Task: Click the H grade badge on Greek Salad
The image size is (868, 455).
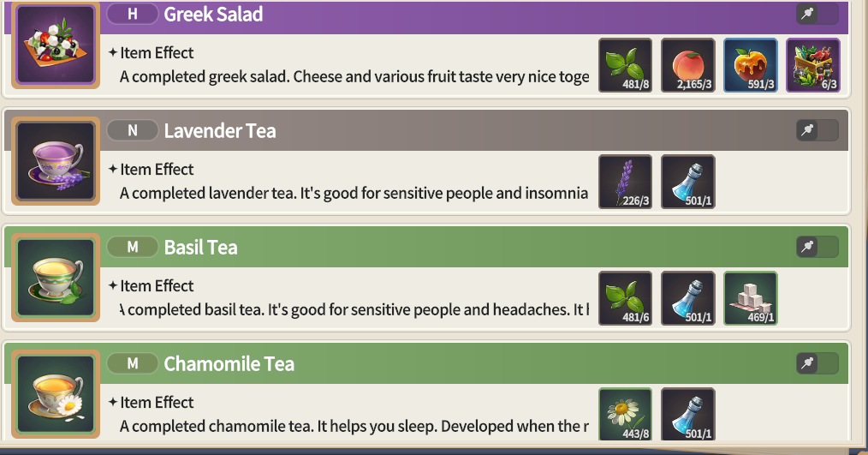Action: [x=133, y=14]
